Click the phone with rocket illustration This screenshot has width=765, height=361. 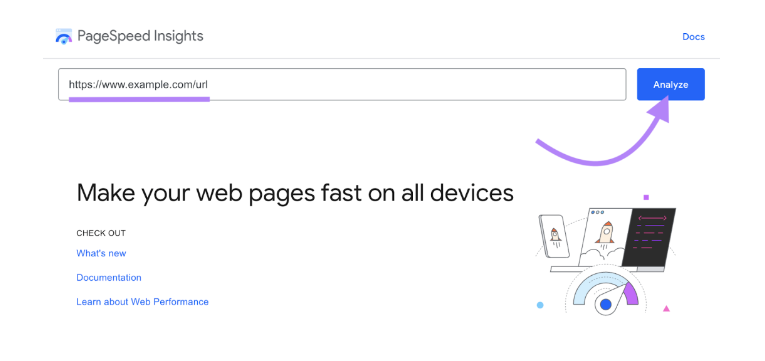click(x=554, y=237)
